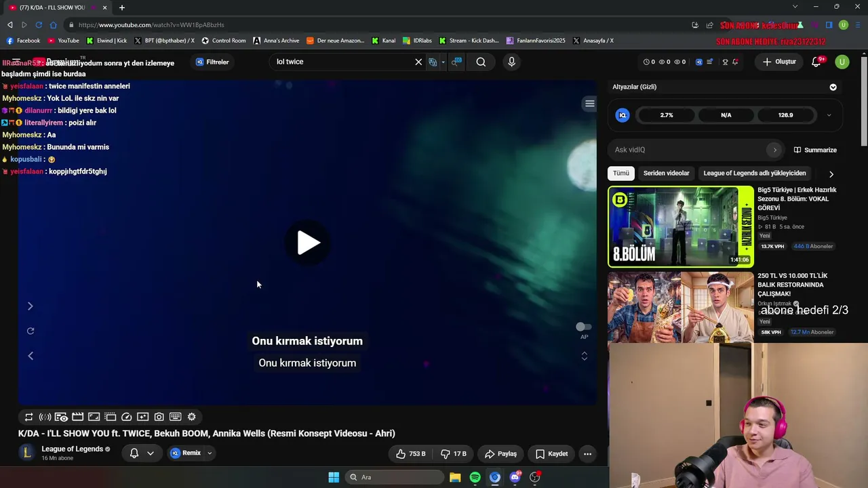The image size is (868, 488).
Task: Open the gear settings under the video
Action: pos(191,417)
